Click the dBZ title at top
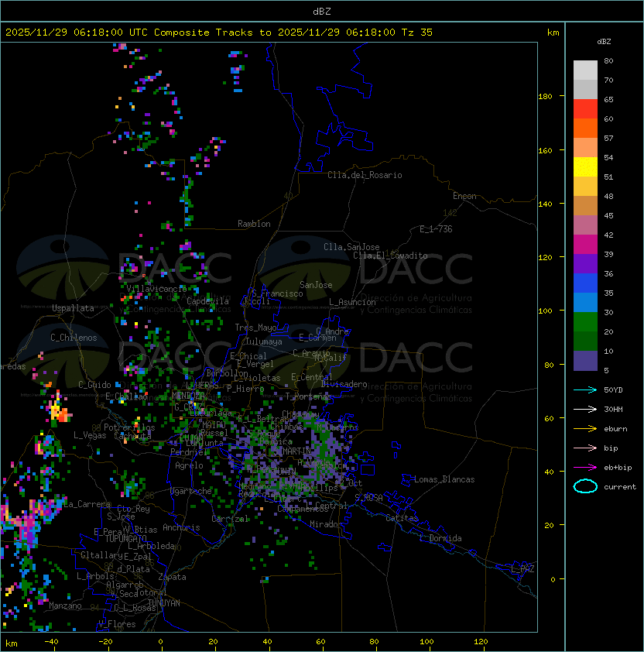The width and height of the screenshot is (644, 652). (x=322, y=11)
